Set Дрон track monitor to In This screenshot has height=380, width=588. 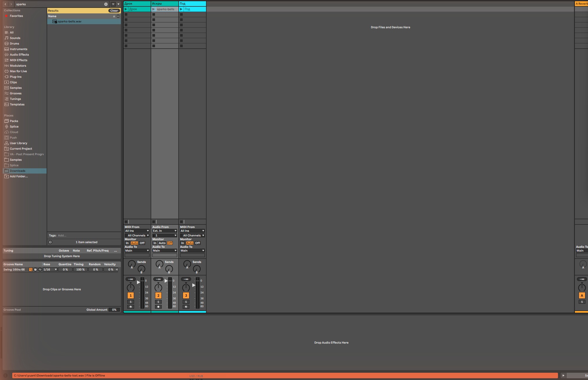click(x=127, y=243)
